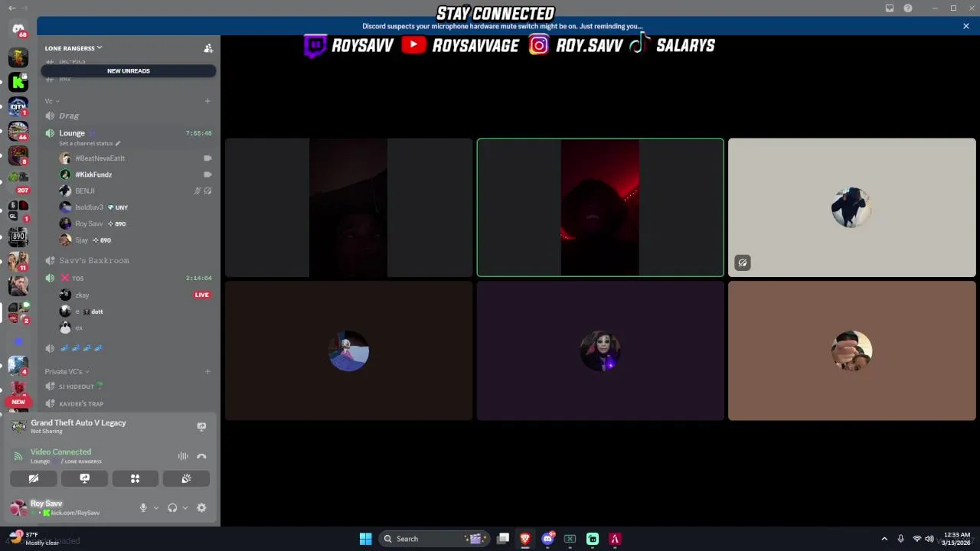Image resolution: width=980 pixels, height=551 pixels.
Task: Focus the red-lit camera video tile
Action: 600,207
